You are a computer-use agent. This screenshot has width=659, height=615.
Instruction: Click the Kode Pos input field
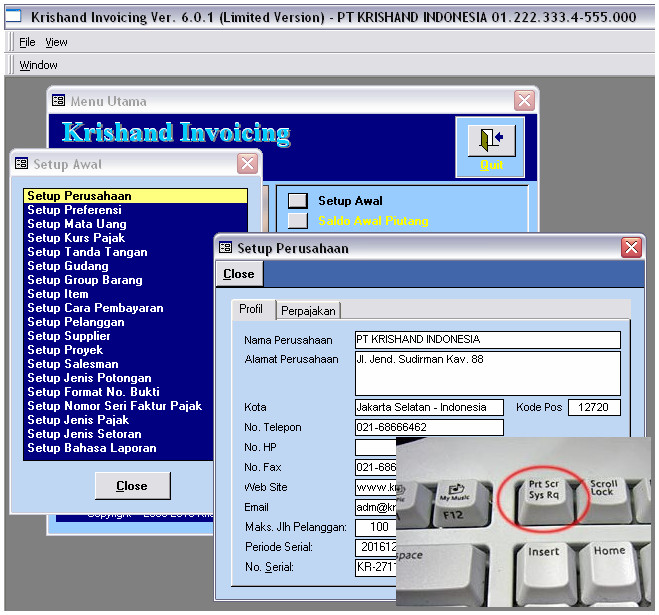pyautogui.click(x=594, y=407)
